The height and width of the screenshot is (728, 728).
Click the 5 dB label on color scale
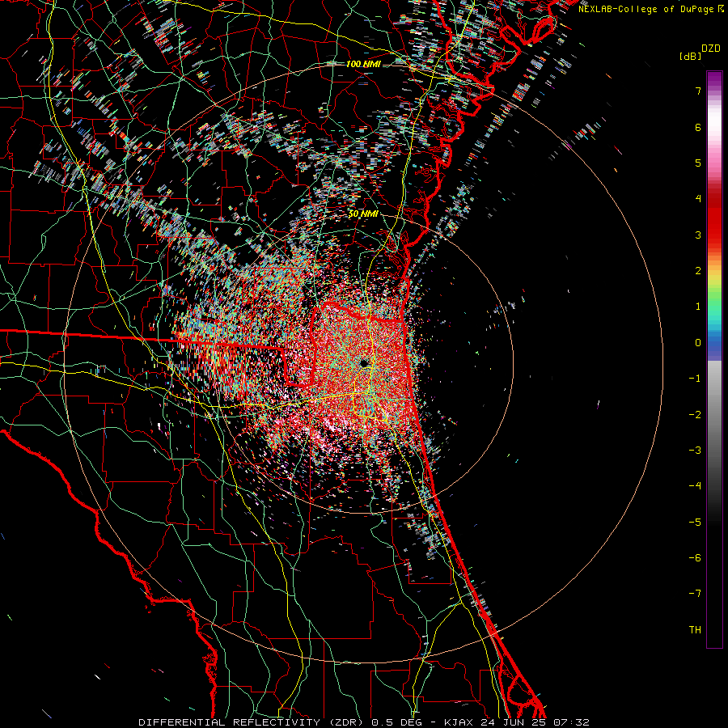698,163
